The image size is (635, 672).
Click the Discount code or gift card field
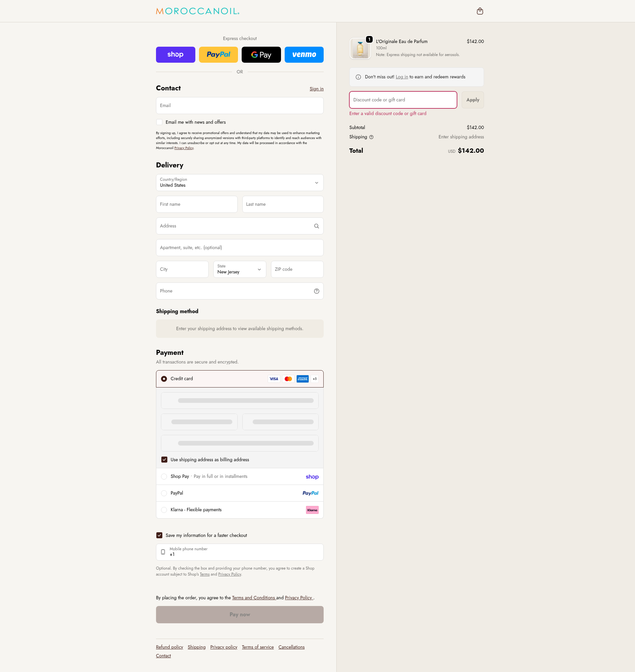pos(403,100)
